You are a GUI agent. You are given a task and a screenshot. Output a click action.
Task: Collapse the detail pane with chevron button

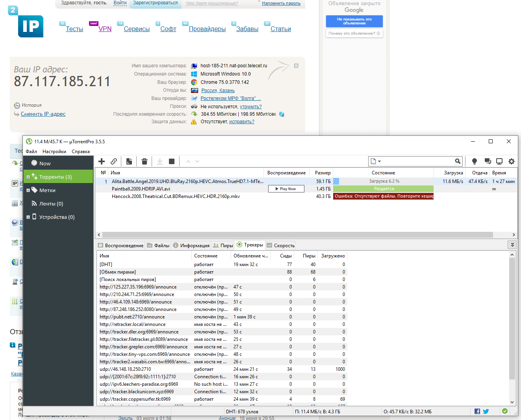pyautogui.click(x=512, y=245)
